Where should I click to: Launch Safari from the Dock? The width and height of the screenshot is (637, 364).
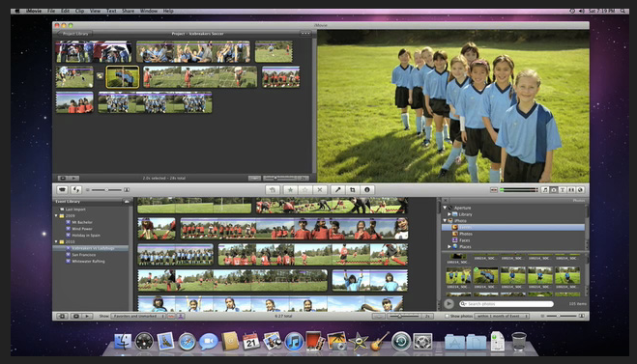point(187,341)
